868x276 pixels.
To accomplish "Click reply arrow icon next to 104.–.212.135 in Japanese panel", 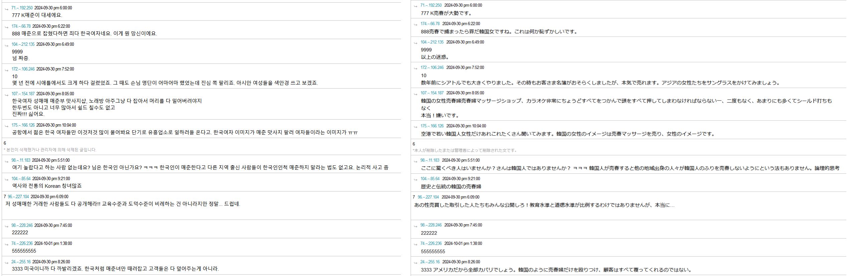I will pos(415,43).
